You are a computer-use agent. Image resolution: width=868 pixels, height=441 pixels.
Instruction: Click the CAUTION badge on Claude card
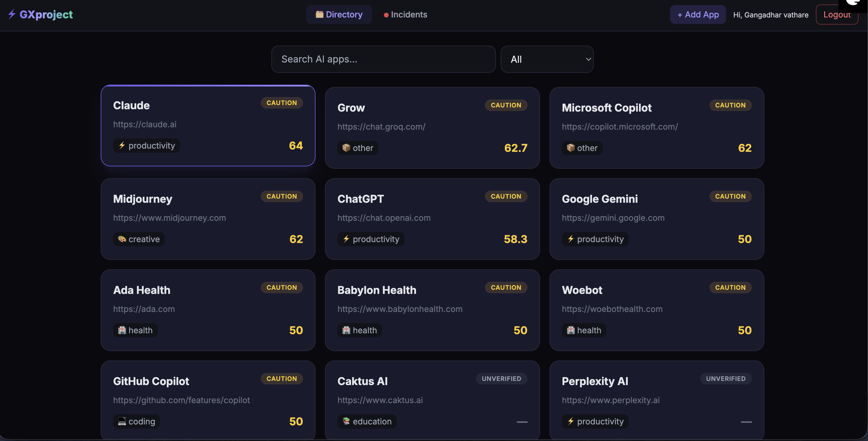282,103
